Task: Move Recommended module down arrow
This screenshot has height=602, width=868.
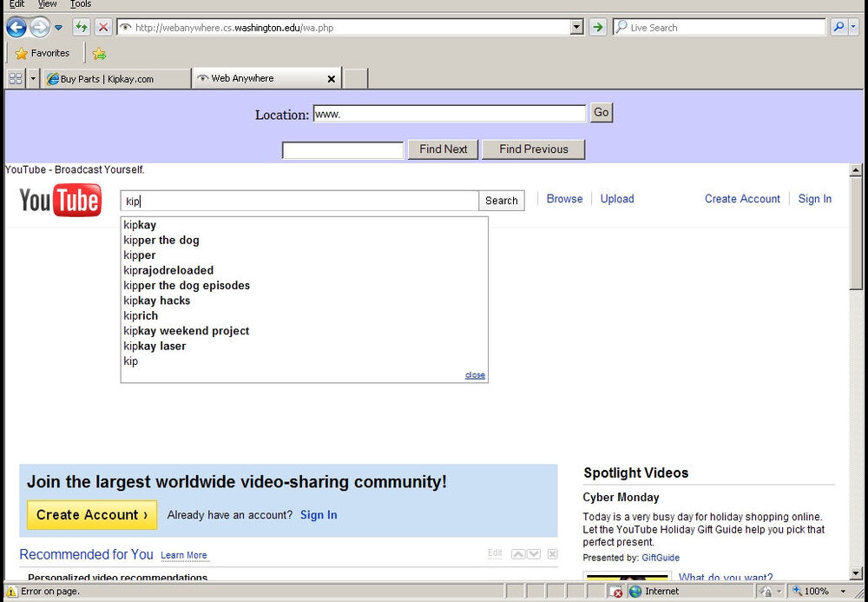Action: (x=534, y=554)
